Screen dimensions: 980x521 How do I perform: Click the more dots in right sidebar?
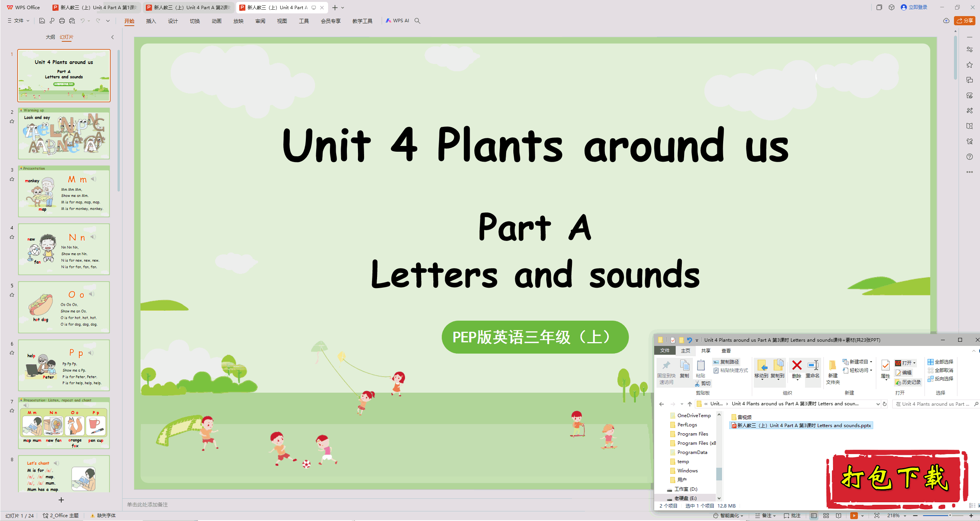970,172
